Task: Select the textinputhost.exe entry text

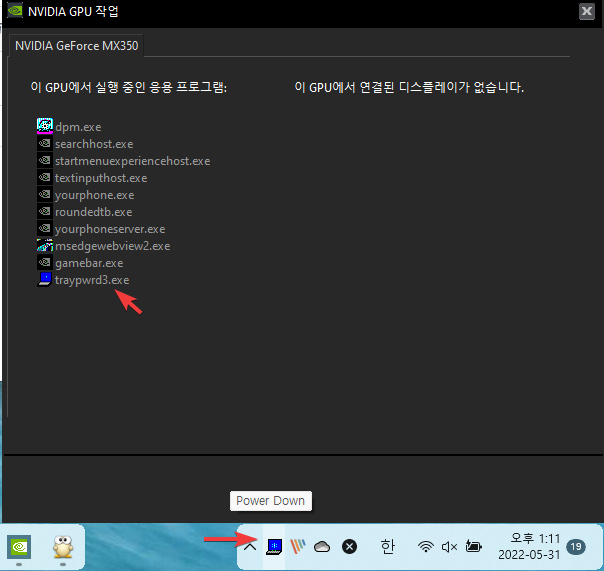Action: (101, 178)
